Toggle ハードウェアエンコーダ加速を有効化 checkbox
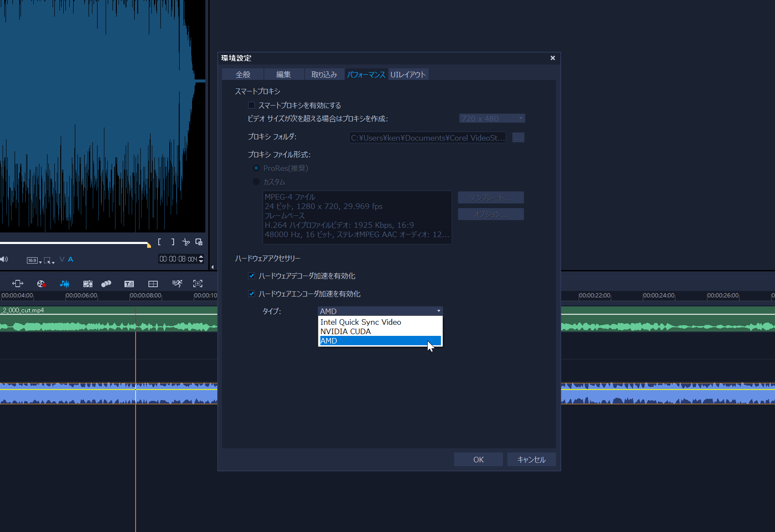Screen dimensions: 775x532 tap(251, 294)
